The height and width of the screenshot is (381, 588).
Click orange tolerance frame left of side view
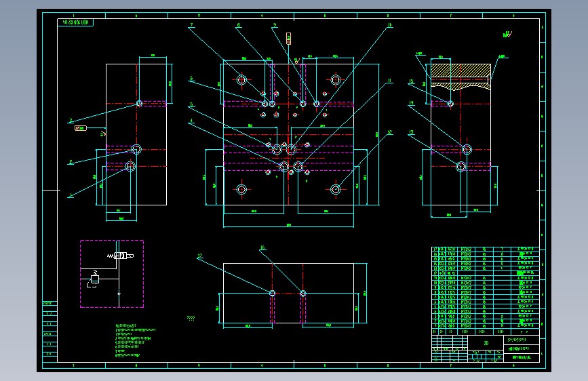pyautogui.click(x=81, y=128)
